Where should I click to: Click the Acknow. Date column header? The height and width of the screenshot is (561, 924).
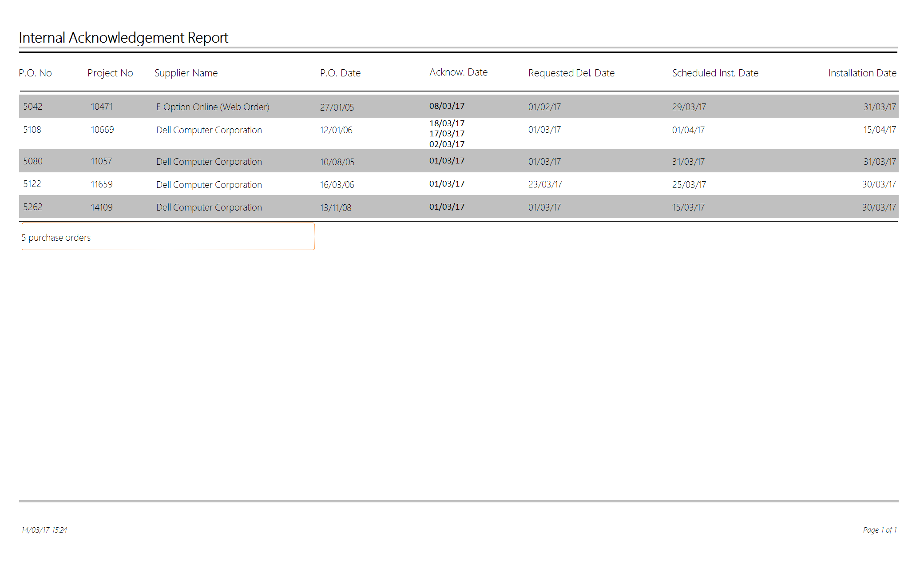pos(458,72)
